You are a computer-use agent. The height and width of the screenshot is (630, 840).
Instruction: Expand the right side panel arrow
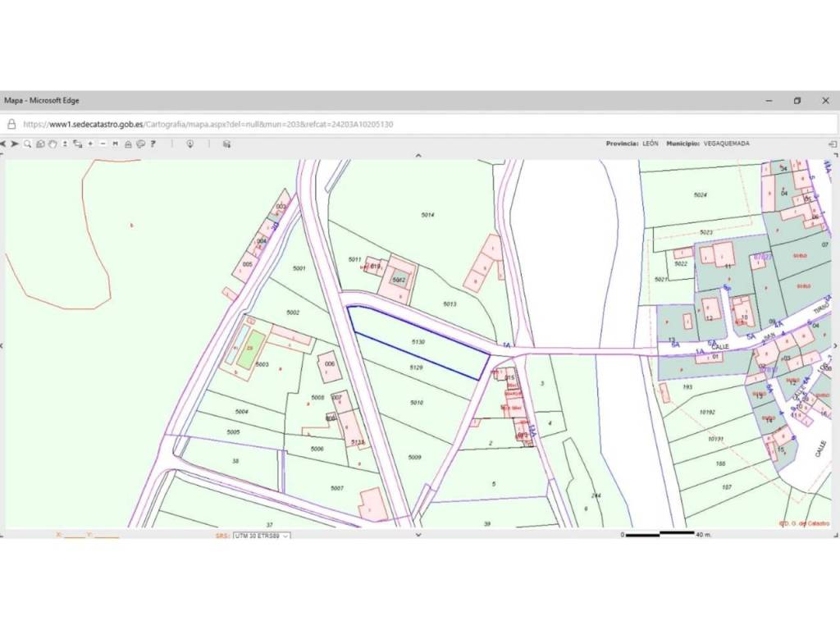click(x=836, y=345)
